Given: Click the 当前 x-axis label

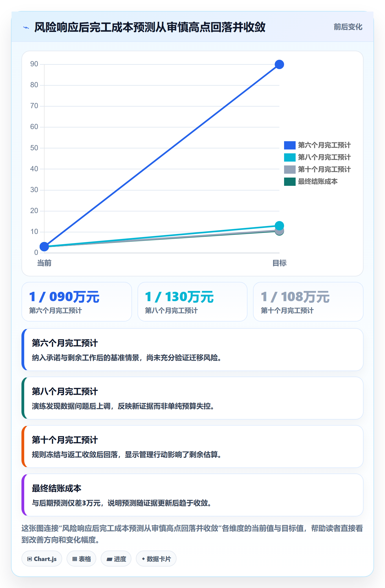Looking at the screenshot, I should pyautogui.click(x=44, y=263).
